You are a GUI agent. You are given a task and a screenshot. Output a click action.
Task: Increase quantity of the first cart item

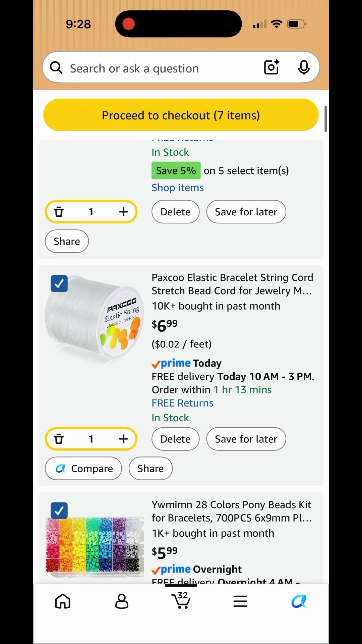(x=123, y=212)
